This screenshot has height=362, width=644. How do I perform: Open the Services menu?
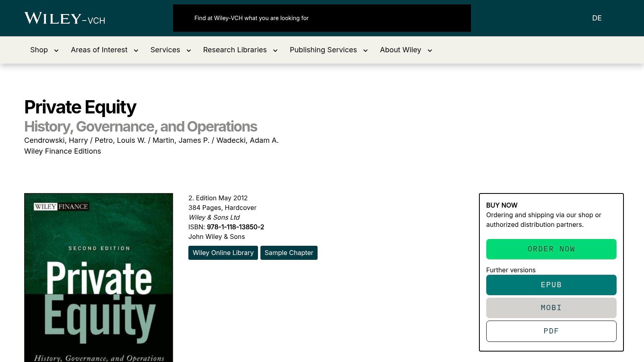[x=165, y=50]
